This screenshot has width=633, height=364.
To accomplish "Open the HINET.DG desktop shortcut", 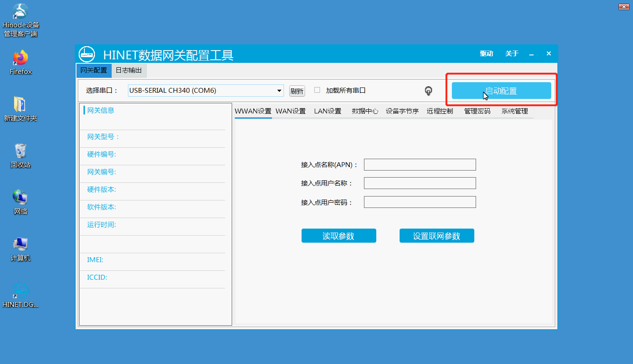I will pyautogui.click(x=20, y=291).
